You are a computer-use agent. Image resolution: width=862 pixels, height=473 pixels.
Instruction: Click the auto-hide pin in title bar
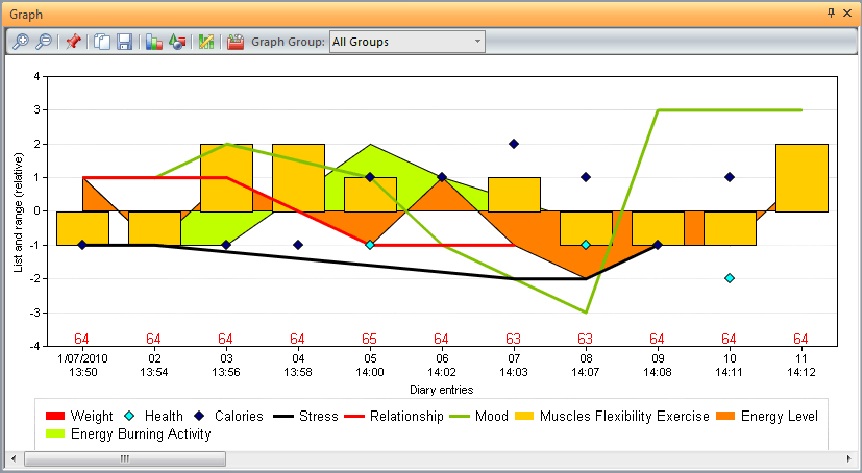click(x=831, y=14)
